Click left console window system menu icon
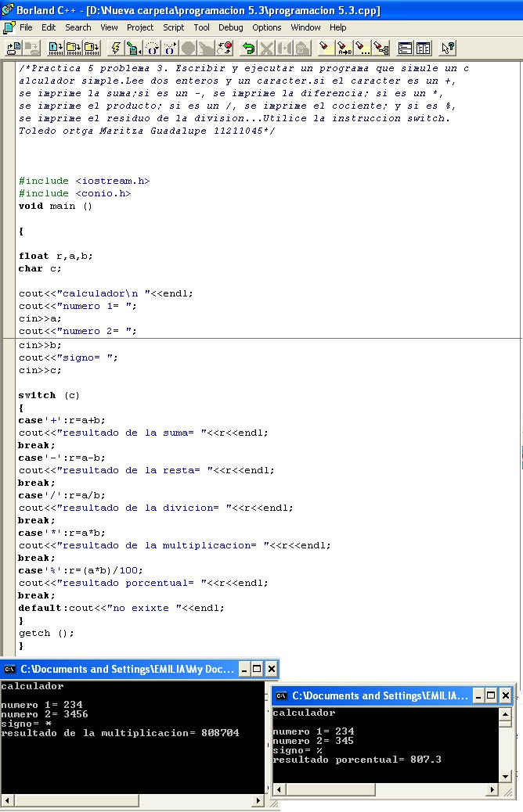This screenshot has height=812, width=523. coord(9,669)
